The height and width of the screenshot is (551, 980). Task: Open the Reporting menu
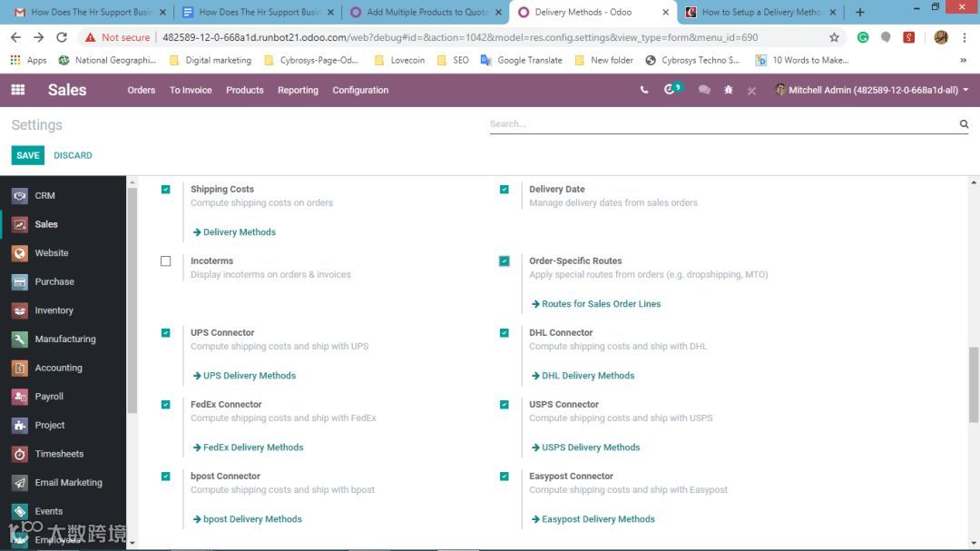tap(299, 90)
